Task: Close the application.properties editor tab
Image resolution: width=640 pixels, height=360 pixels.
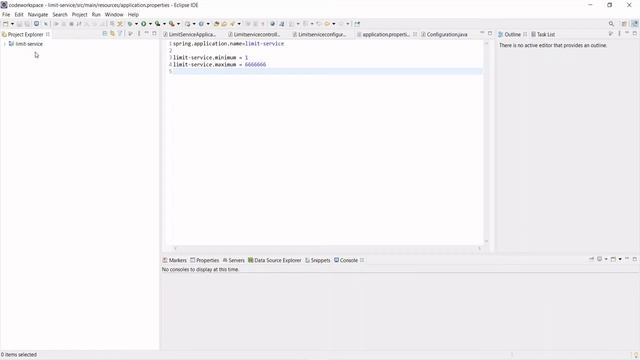Action: (x=415, y=34)
